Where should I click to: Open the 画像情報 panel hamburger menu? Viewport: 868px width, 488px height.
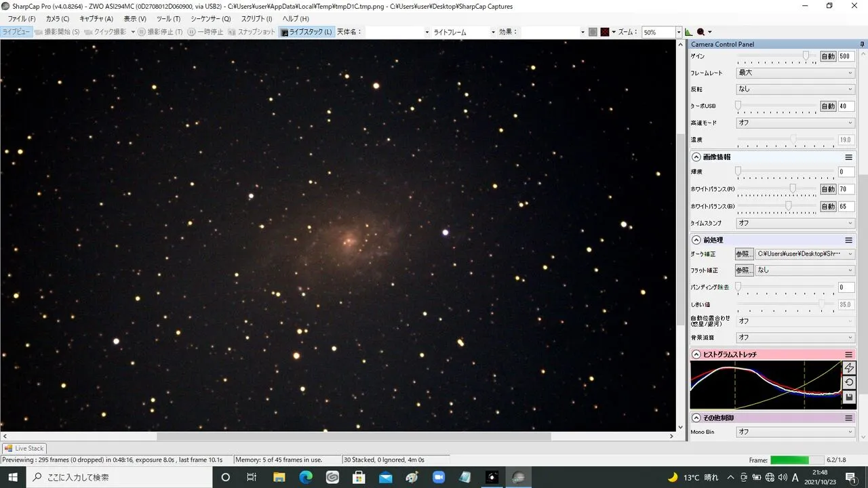tap(848, 157)
